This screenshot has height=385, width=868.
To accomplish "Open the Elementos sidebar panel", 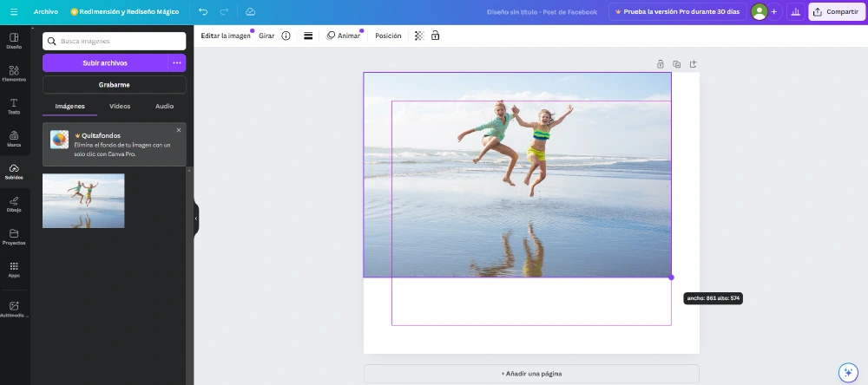I will (x=15, y=74).
